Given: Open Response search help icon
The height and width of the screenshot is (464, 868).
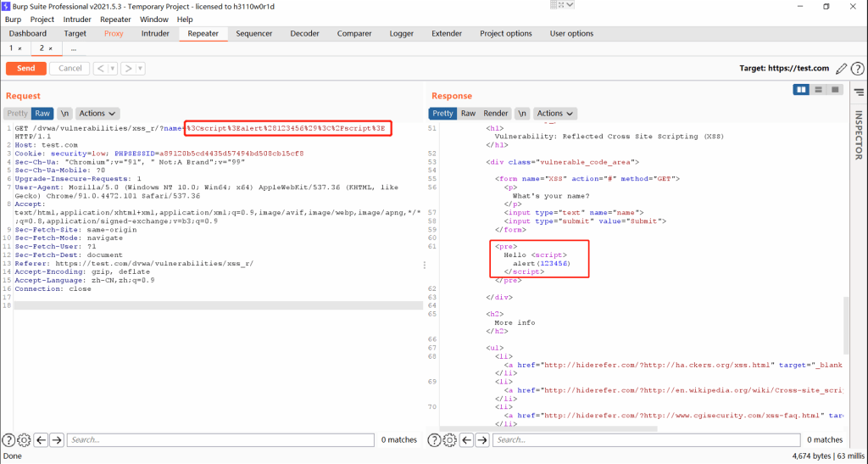Looking at the screenshot, I should click(435, 440).
